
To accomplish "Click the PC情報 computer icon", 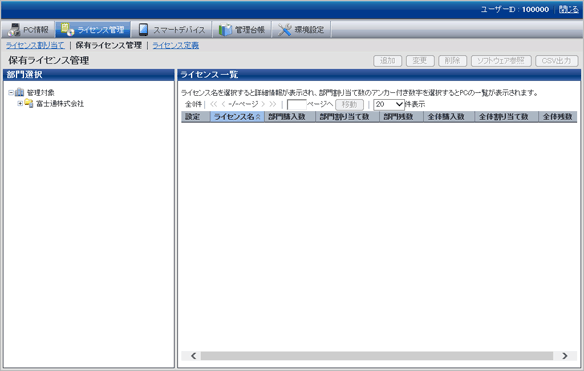I will click(x=14, y=30).
